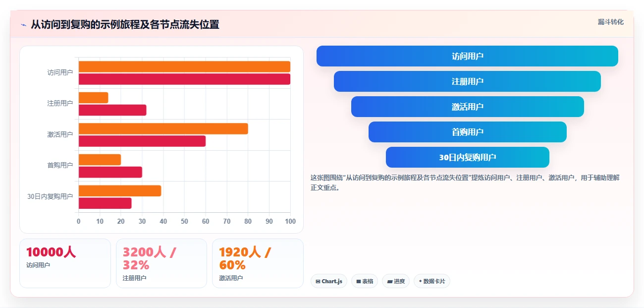This screenshot has height=308, width=644.
Task: Click the x-axis tick label 50
Action: pos(184,221)
